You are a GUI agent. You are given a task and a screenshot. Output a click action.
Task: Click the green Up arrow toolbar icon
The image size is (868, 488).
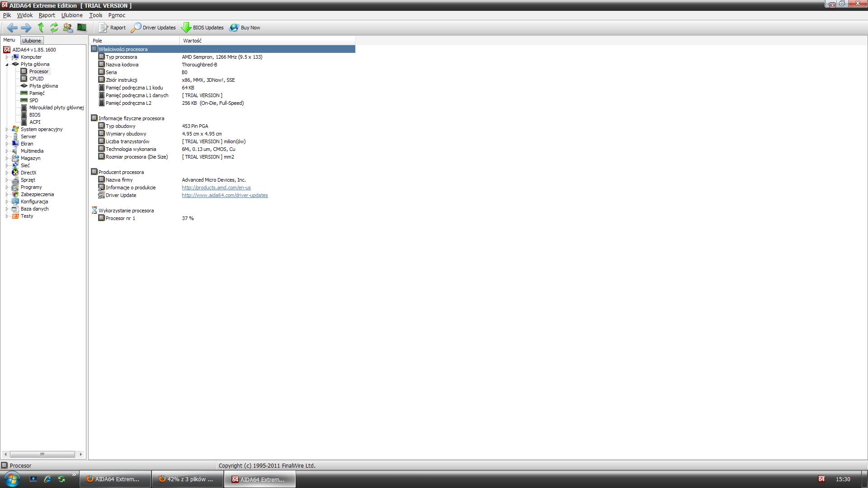41,28
